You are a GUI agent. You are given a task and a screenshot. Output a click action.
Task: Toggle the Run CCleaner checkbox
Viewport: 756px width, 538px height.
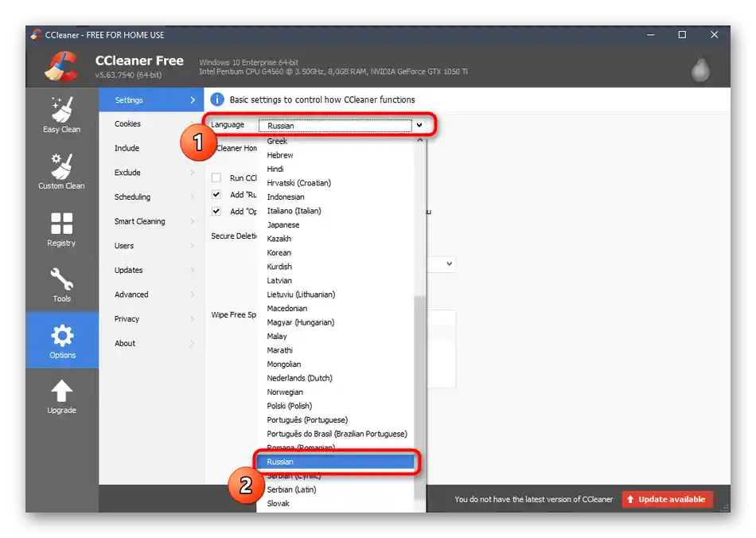tap(216, 178)
